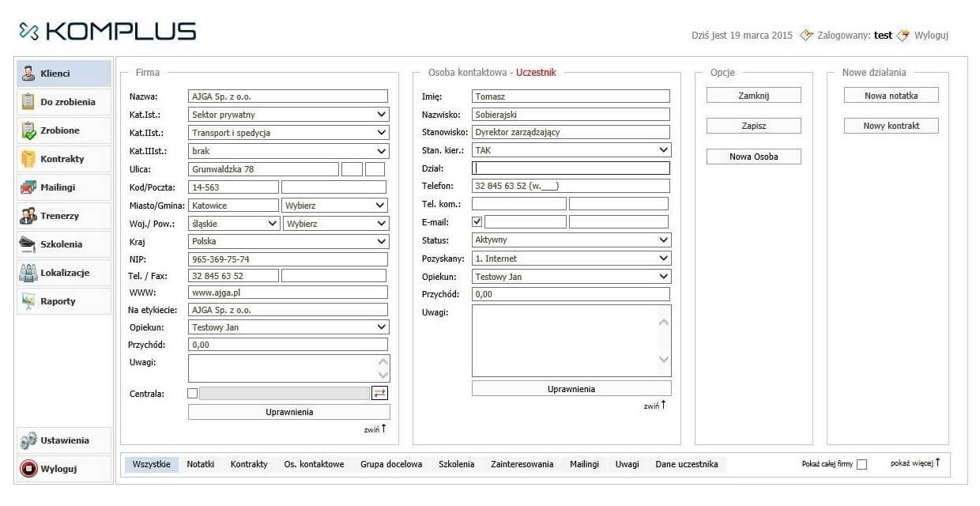Open Kraj Polska dropdown
This screenshot has width=980, height=506.
(288, 242)
